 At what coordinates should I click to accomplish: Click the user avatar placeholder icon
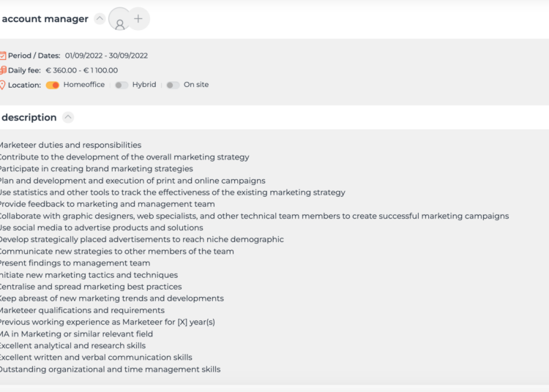(x=119, y=20)
